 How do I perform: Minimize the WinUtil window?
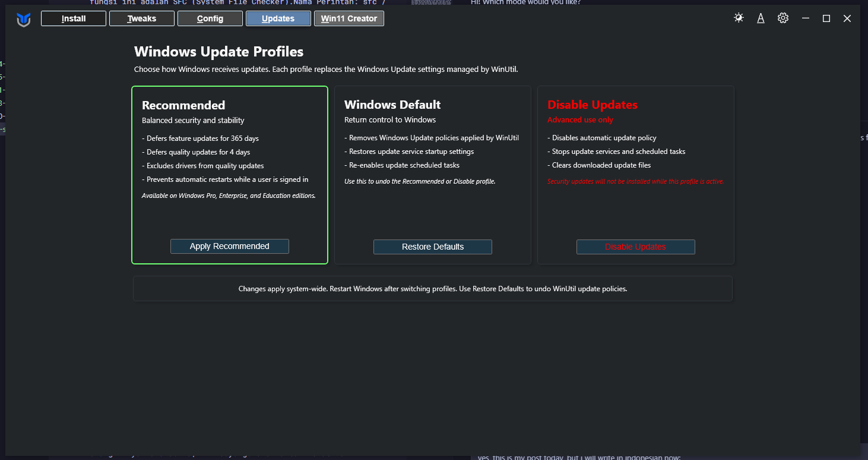tap(806, 18)
